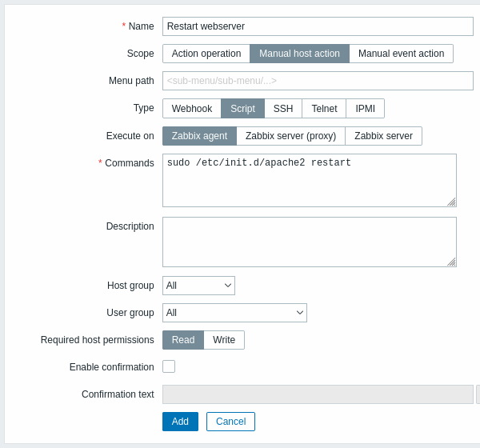Screen dimensions: 480x448
Task: Choose Manual event action scope
Action: tap(401, 54)
